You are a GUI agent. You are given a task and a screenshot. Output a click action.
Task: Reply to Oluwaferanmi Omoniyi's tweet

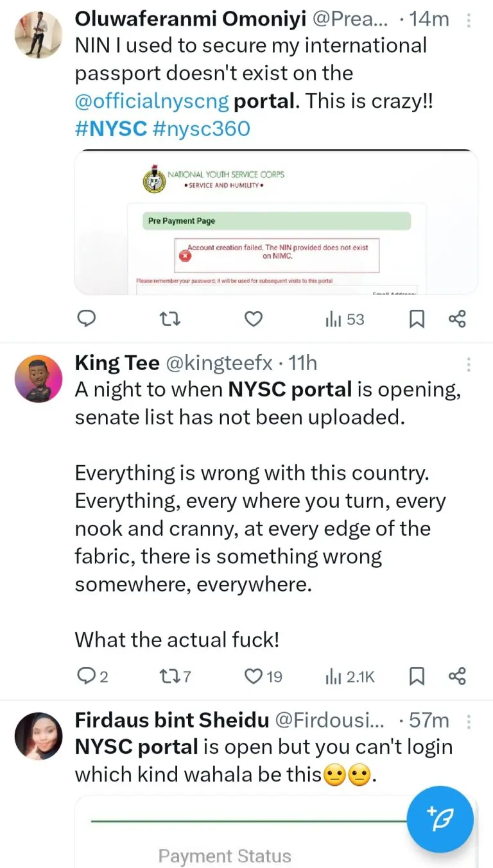pyautogui.click(x=87, y=319)
